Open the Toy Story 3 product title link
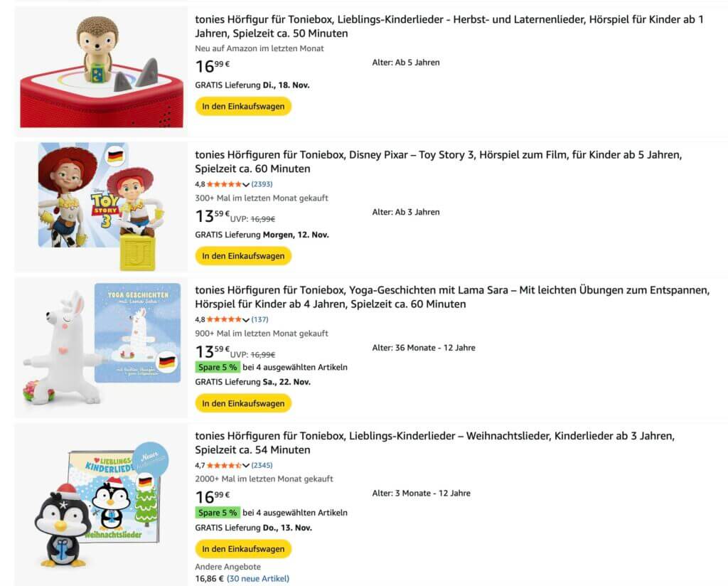 pyautogui.click(x=438, y=161)
